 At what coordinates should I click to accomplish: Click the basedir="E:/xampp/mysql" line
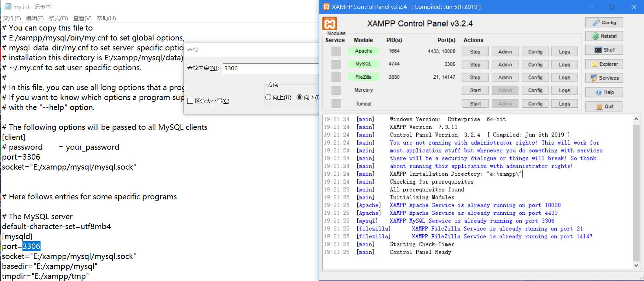[50, 266]
